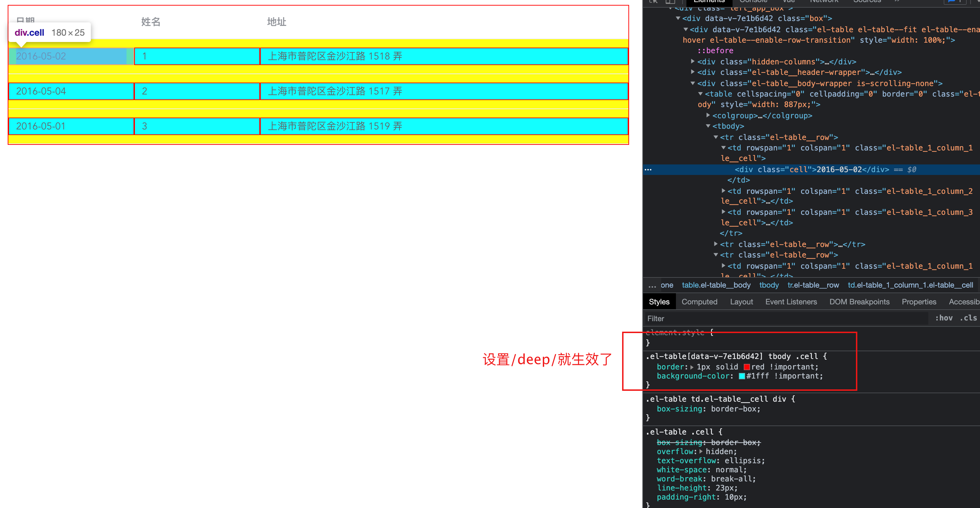980x508 pixels.
Task: Click the breadcrumb overflow ellipsis
Action: click(652, 285)
